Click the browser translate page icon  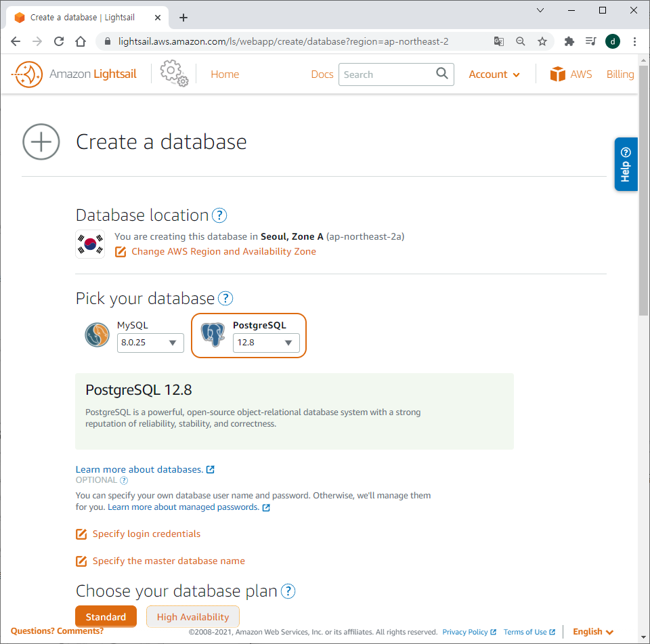[499, 41]
